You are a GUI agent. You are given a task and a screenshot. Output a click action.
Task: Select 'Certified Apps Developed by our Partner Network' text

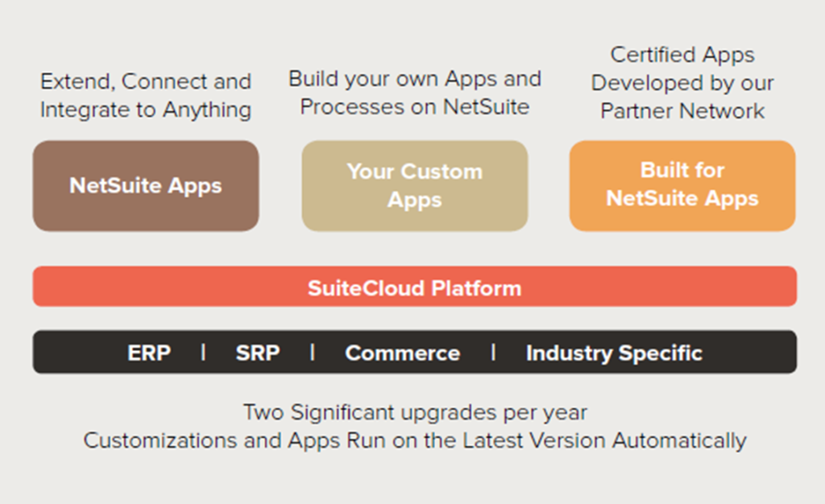(682, 82)
